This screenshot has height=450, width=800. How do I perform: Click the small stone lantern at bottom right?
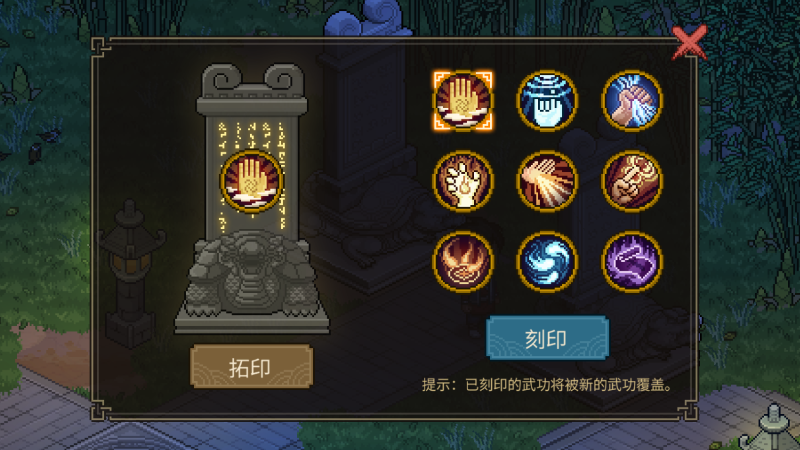tap(770, 430)
